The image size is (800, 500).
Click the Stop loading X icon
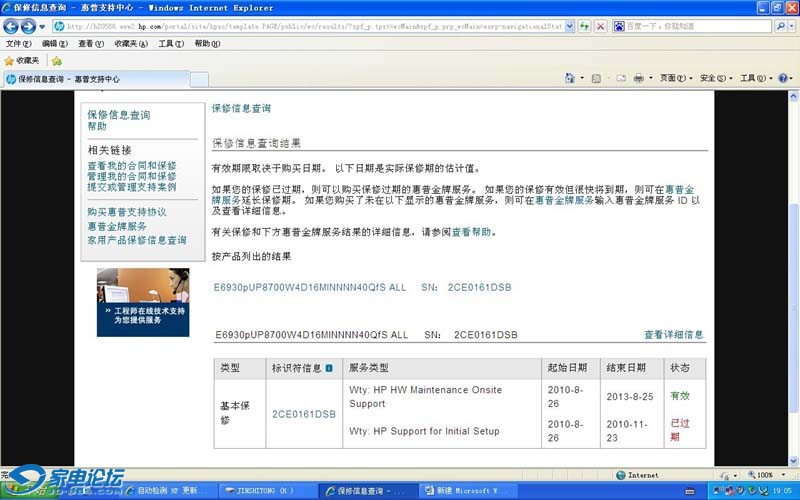(601, 26)
